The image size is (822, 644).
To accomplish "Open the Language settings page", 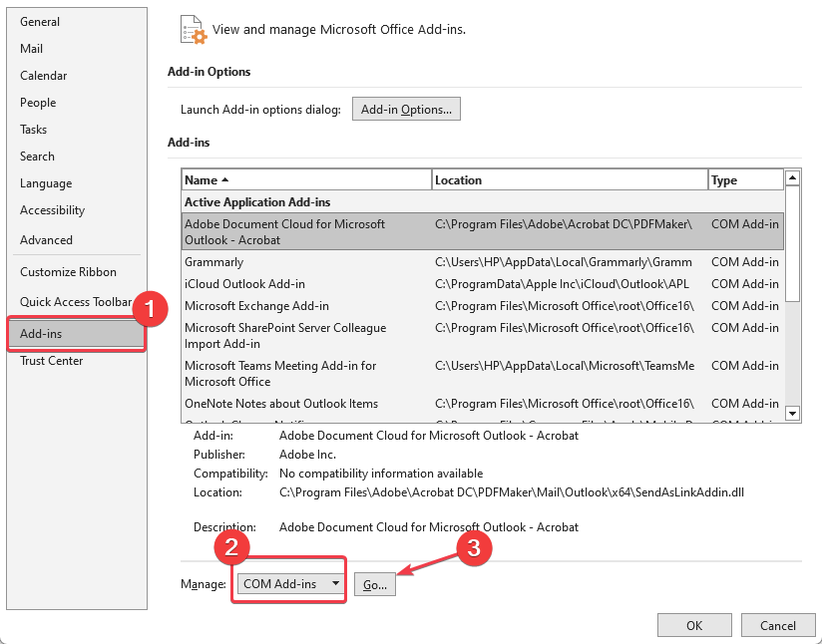I will [x=45, y=183].
